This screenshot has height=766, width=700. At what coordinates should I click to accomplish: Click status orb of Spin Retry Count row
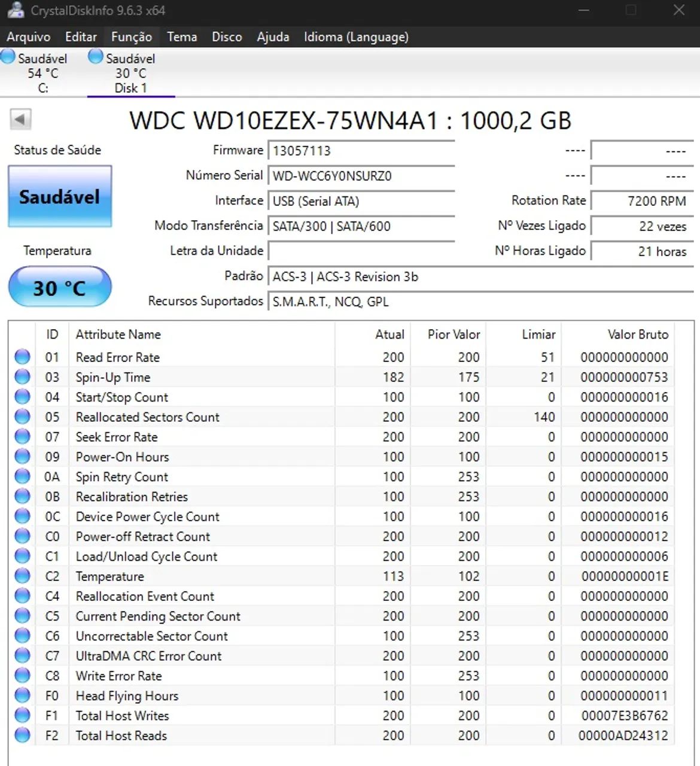22,476
